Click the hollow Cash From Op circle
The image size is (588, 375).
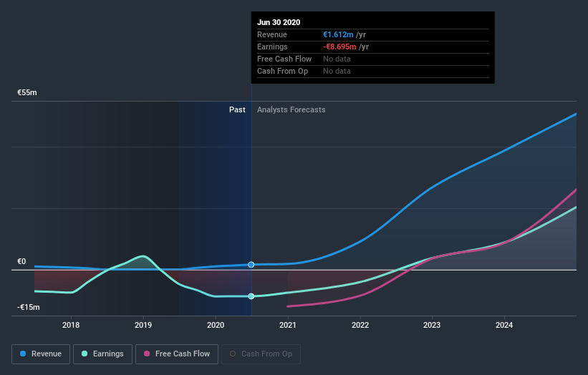tap(233, 354)
